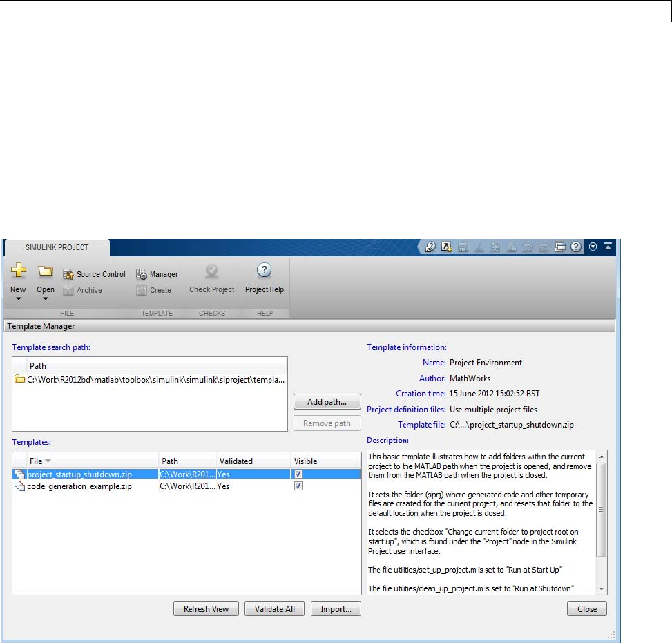Click creation time 15 June 2012 value
This screenshot has height=643, width=672.
495,394
